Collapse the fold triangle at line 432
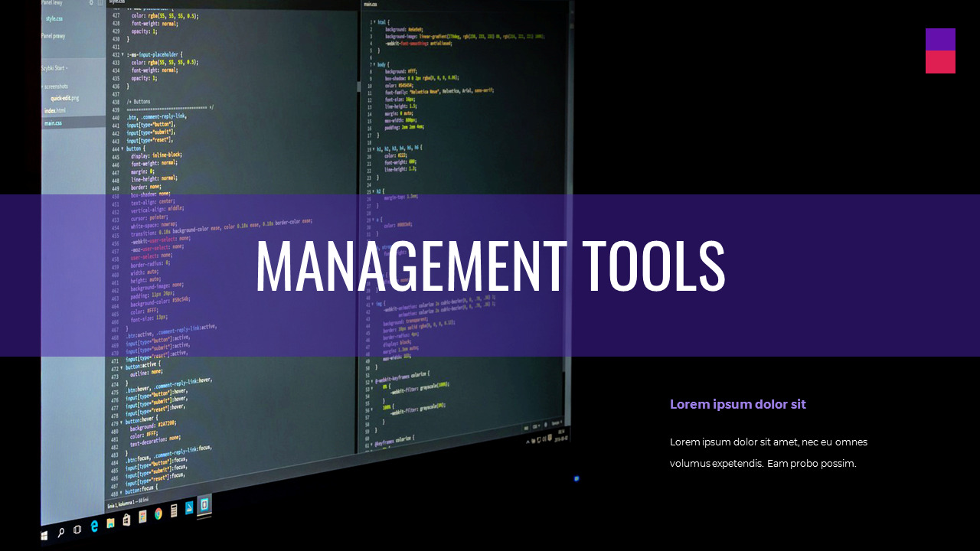This screenshot has width=980, height=551. tap(122, 54)
